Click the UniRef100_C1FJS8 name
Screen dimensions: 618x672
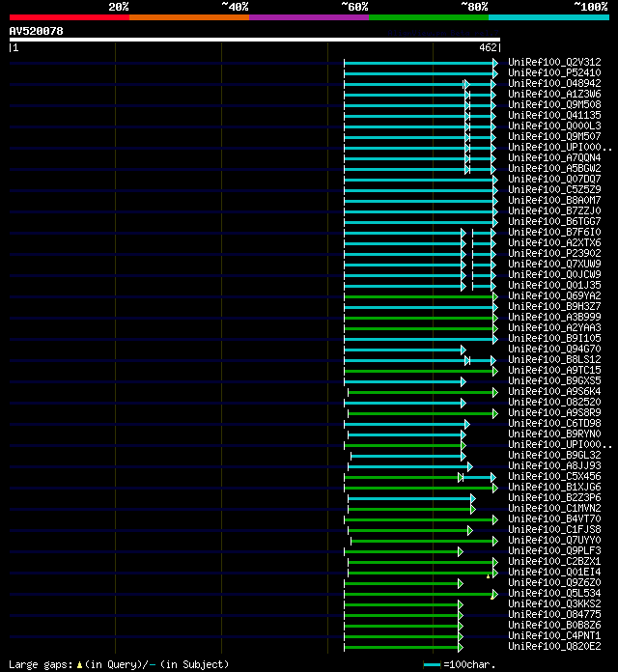554,529
